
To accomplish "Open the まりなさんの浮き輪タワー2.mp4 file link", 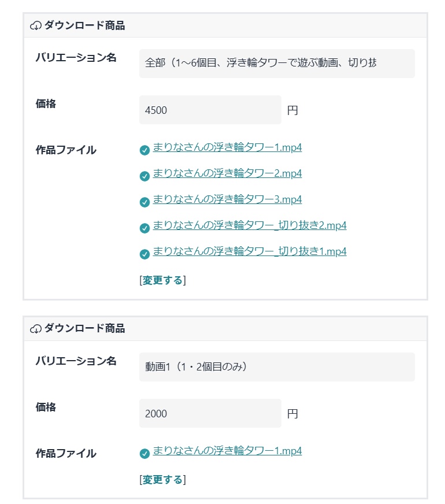I will (x=227, y=173).
